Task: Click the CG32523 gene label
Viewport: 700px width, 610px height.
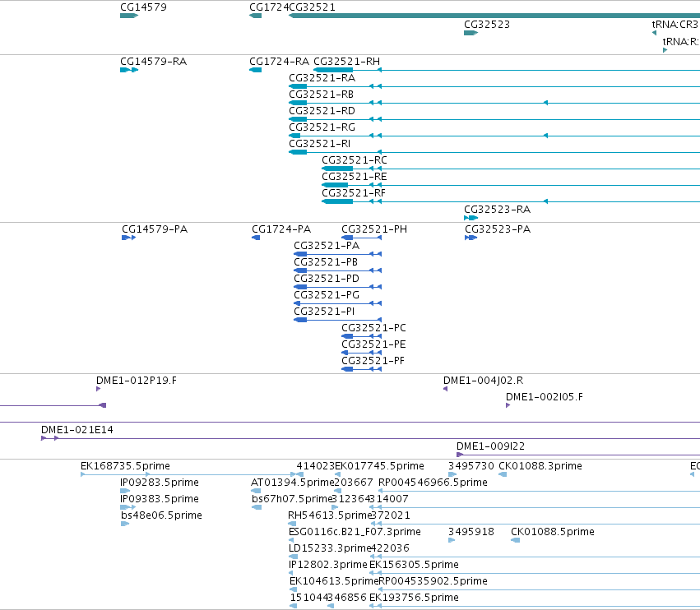Action: click(x=487, y=25)
